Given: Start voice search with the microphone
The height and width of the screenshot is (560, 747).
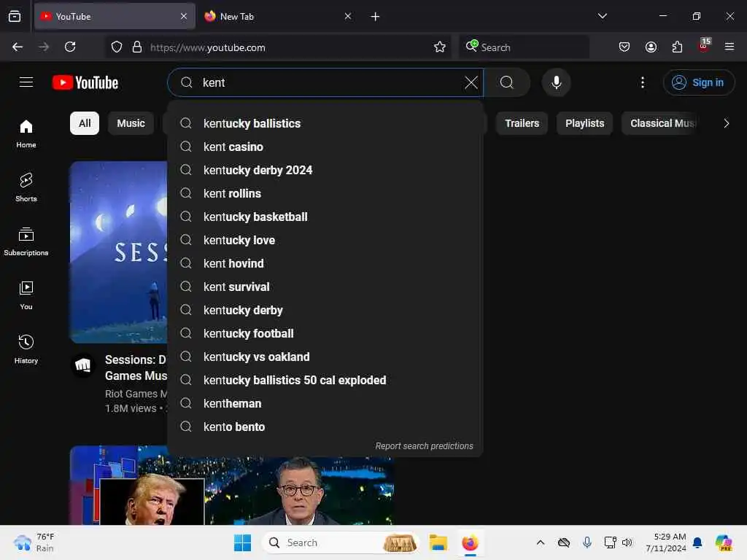Looking at the screenshot, I should click(x=556, y=82).
